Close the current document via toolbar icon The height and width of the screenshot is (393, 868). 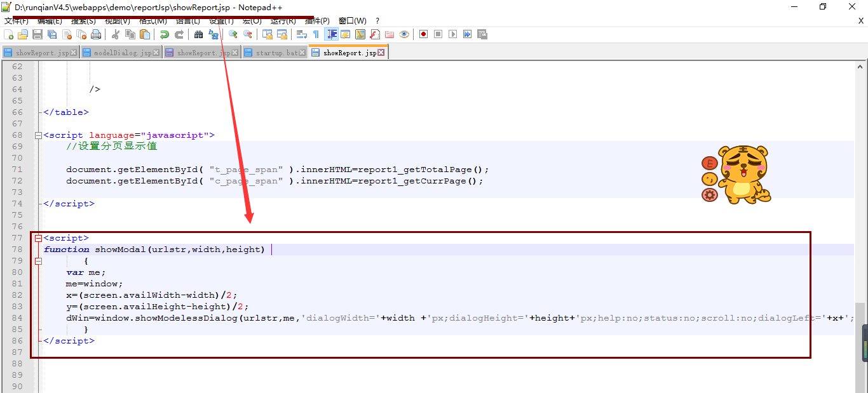point(67,34)
